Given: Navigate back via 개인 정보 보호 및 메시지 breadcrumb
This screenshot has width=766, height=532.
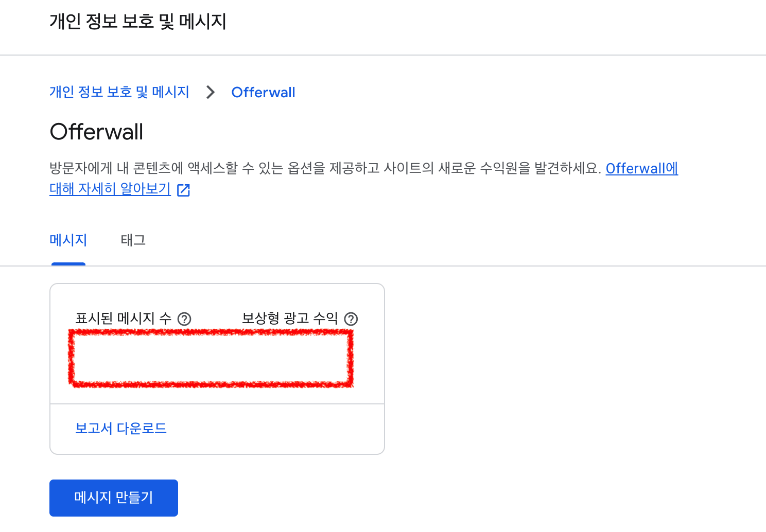Looking at the screenshot, I should coord(119,92).
